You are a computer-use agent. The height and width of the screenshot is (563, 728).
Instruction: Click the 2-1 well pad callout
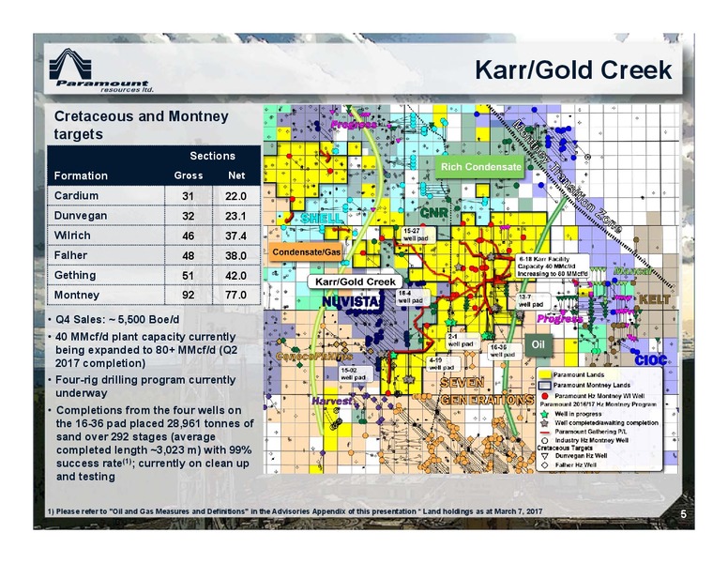[462, 340]
